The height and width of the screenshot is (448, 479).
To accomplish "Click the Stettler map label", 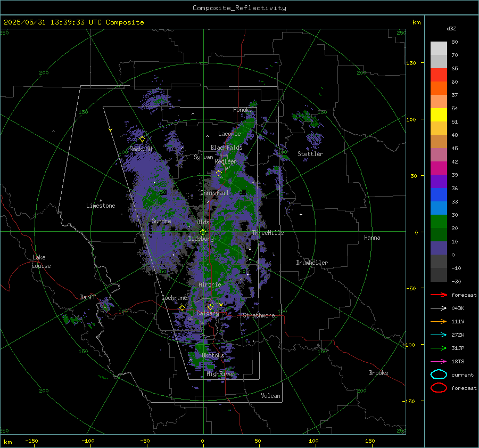I will pos(310,154).
